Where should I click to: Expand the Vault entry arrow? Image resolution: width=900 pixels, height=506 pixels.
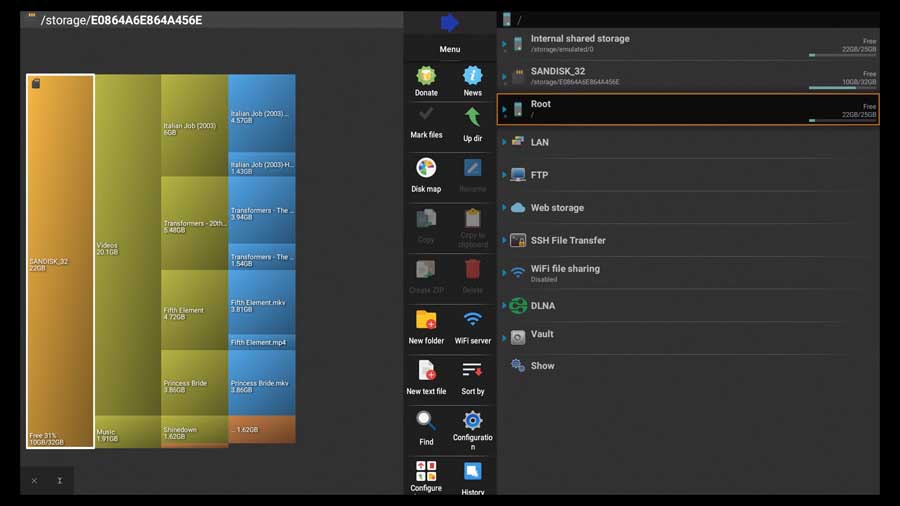[504, 337]
